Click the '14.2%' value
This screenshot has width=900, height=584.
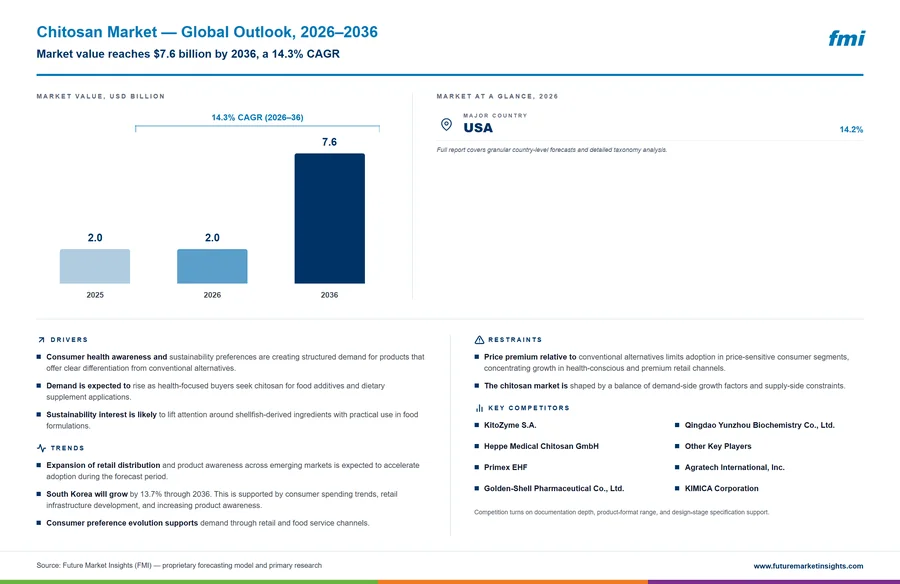[x=851, y=130]
